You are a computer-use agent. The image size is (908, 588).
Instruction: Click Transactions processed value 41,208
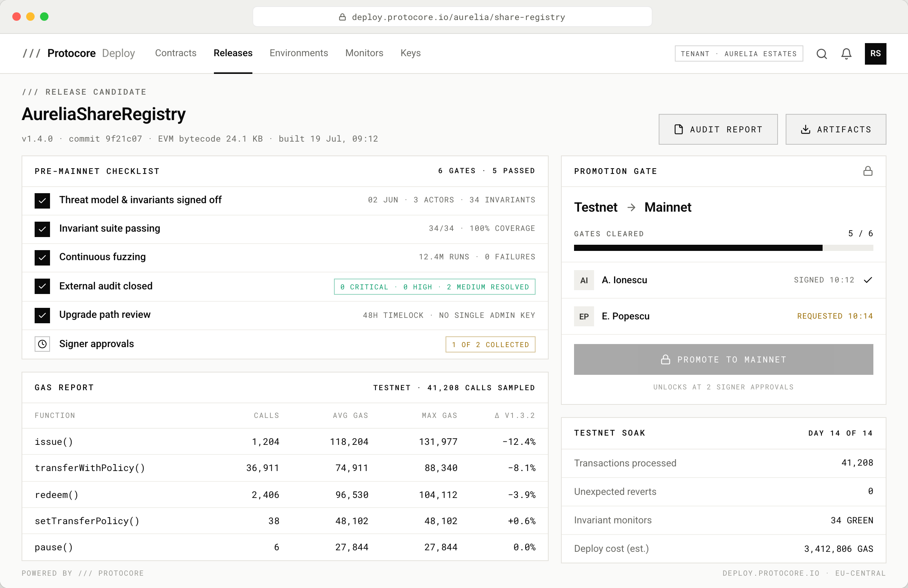click(857, 463)
